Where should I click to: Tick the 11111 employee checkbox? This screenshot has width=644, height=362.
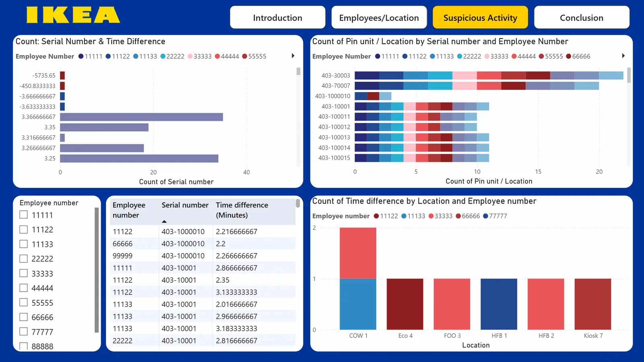[x=24, y=215]
